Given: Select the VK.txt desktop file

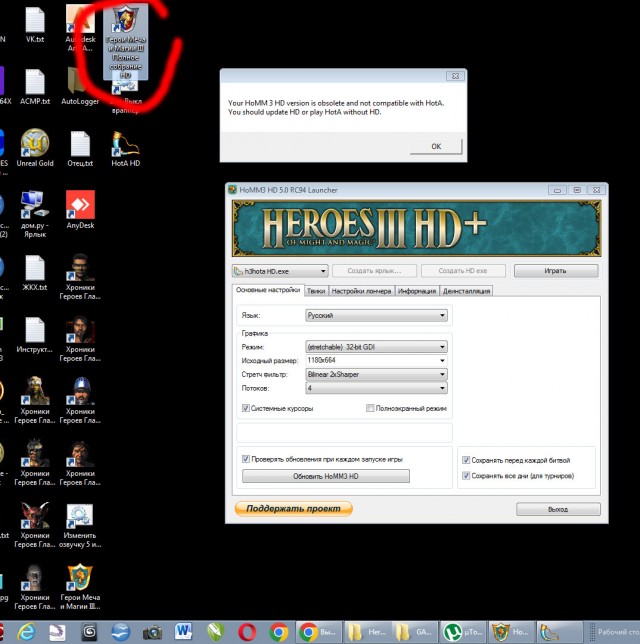Looking at the screenshot, I should coord(35,25).
